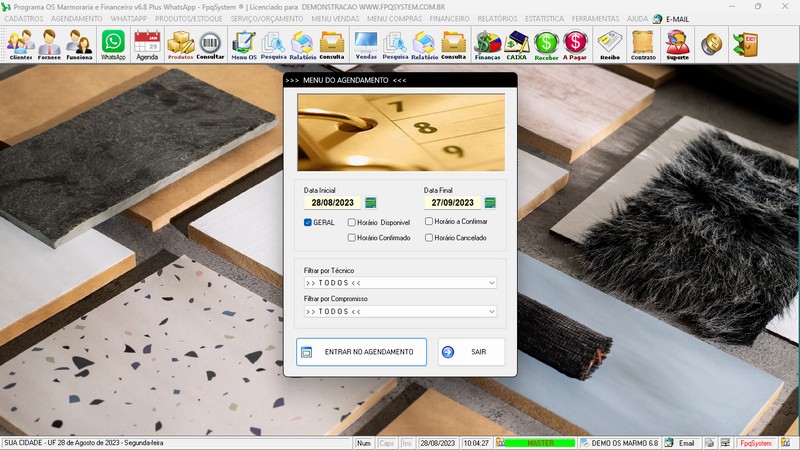800x450 pixels.
Task: Open the AJUDA menu
Action: click(x=637, y=19)
